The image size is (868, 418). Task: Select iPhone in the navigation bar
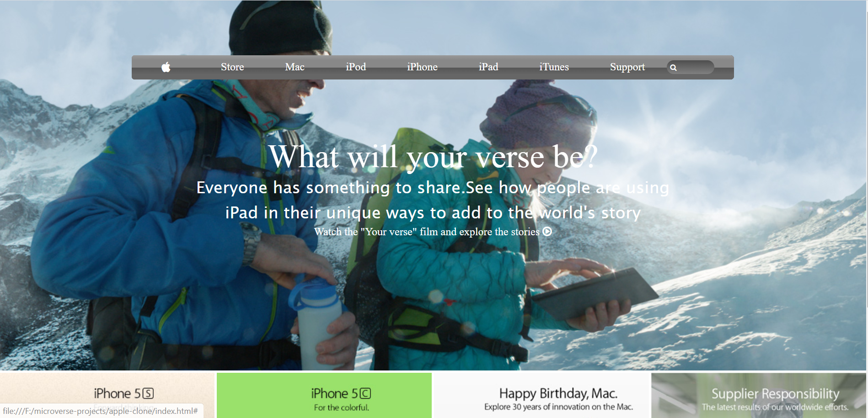(422, 67)
